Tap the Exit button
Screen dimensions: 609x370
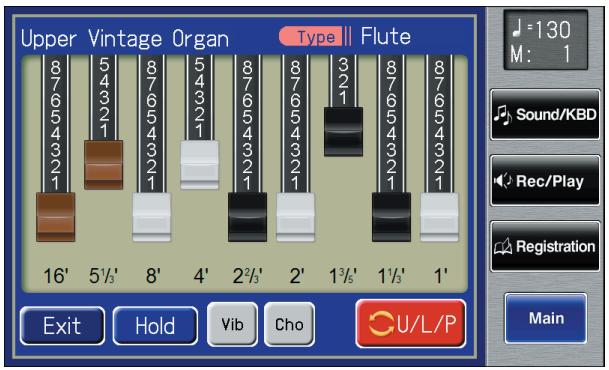tap(62, 325)
